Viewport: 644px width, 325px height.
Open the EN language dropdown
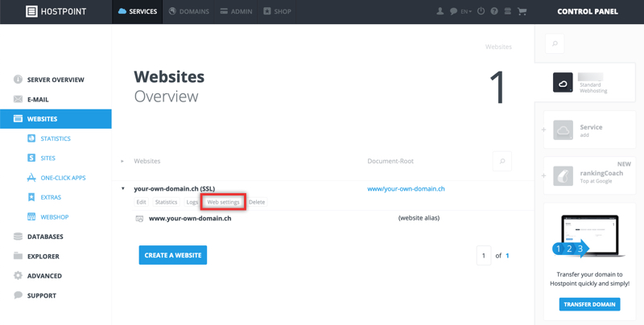(466, 11)
